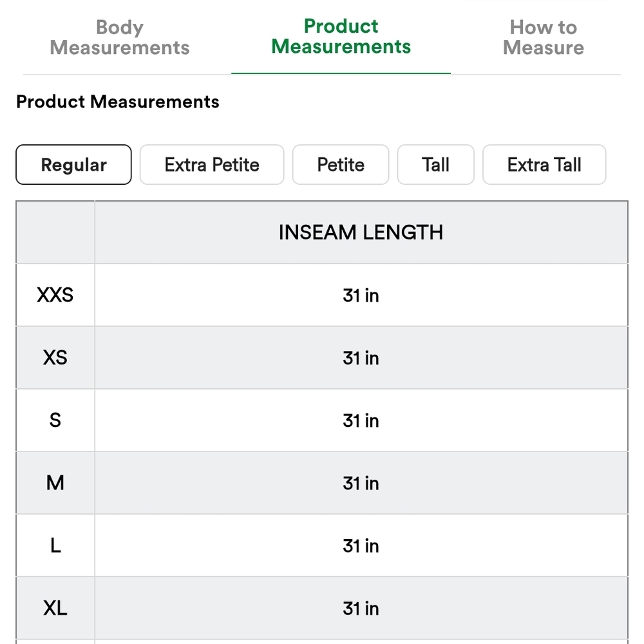Click the XXS size row label
The image size is (644, 644).
coord(55,295)
